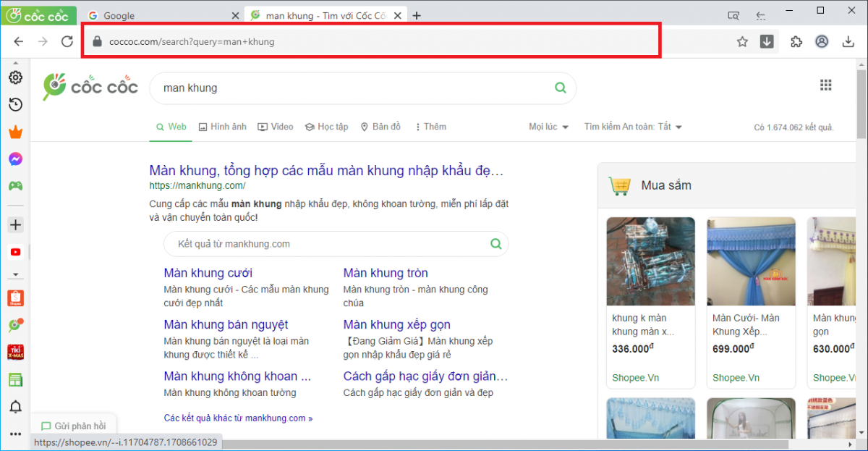Open the YouTube sidebar shortcut
The height and width of the screenshot is (451, 868).
click(x=15, y=252)
